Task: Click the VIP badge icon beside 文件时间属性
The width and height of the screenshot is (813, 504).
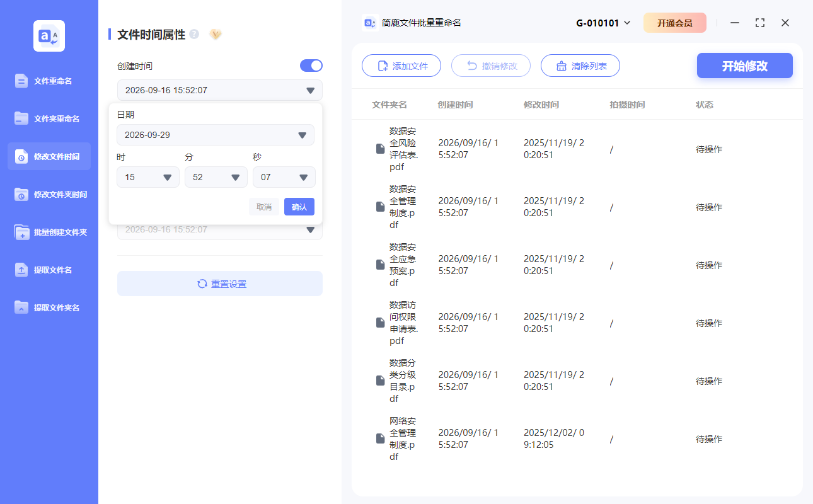Action: tap(216, 34)
